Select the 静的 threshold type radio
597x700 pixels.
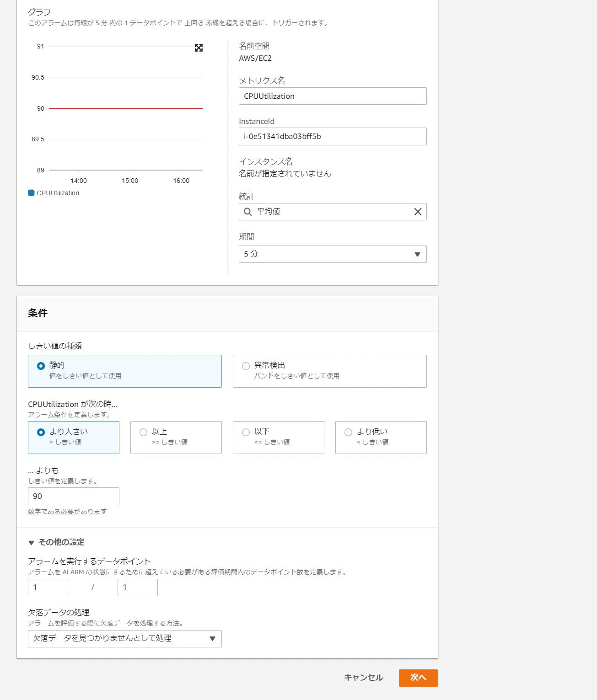(x=41, y=366)
